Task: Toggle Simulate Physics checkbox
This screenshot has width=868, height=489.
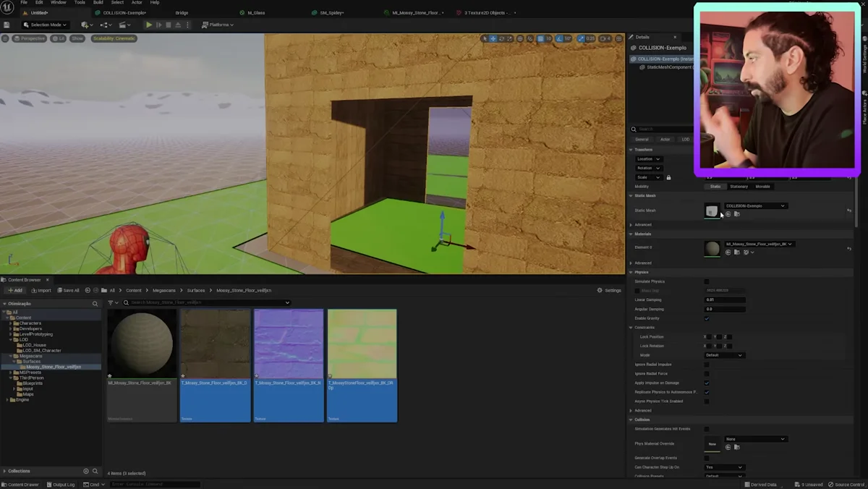Action: pyautogui.click(x=707, y=281)
